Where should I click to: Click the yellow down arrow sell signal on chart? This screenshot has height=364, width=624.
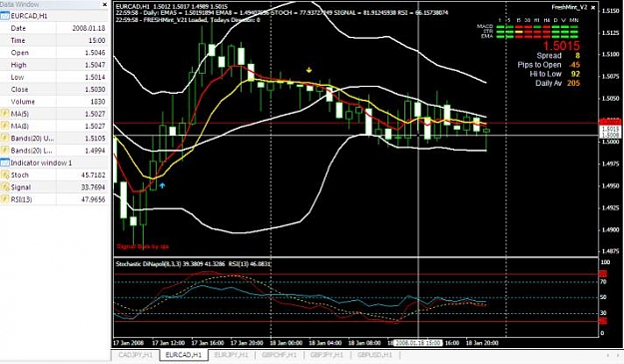(x=309, y=71)
